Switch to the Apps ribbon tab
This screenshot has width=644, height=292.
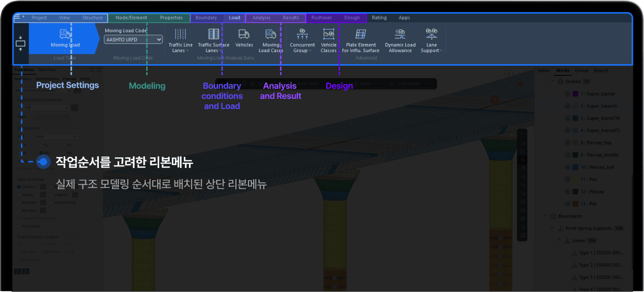click(x=404, y=18)
